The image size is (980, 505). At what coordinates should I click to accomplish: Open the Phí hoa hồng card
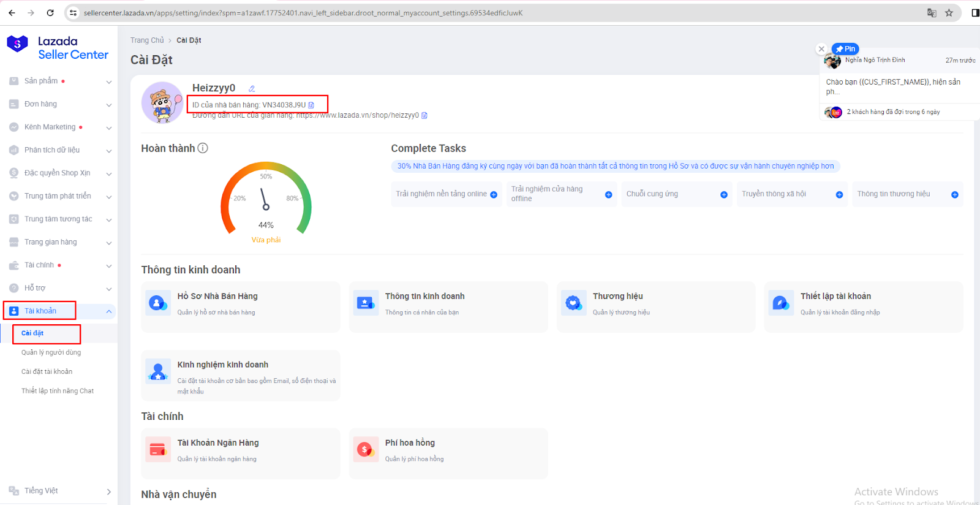click(x=448, y=454)
